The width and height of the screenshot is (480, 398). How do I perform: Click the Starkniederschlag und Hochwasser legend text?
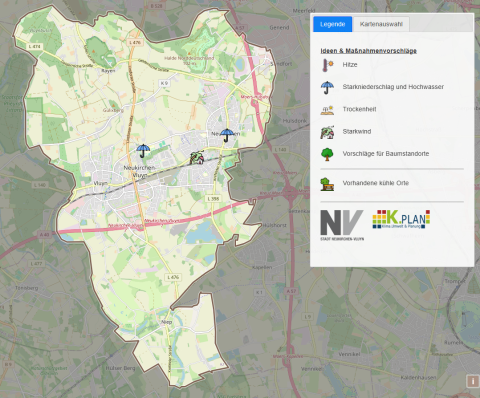coord(393,87)
